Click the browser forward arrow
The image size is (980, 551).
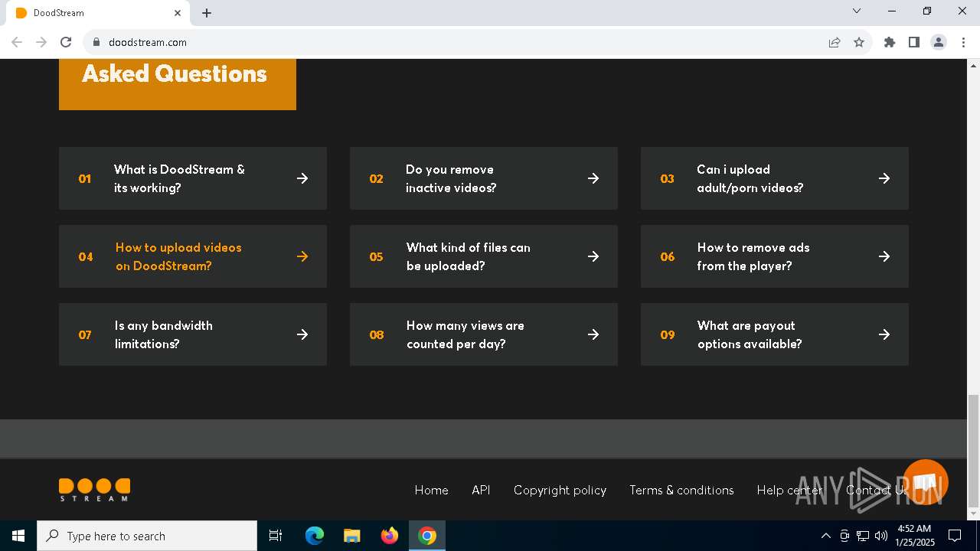(x=41, y=42)
